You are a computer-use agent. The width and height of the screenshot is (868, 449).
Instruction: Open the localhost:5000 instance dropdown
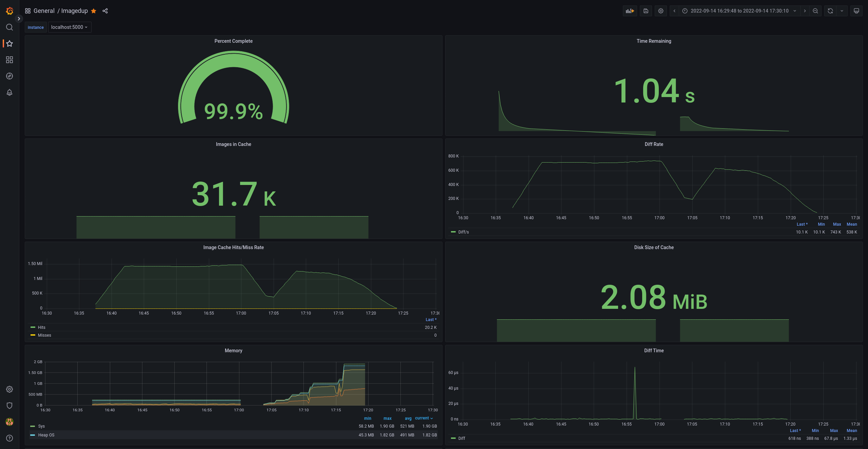[x=70, y=27]
